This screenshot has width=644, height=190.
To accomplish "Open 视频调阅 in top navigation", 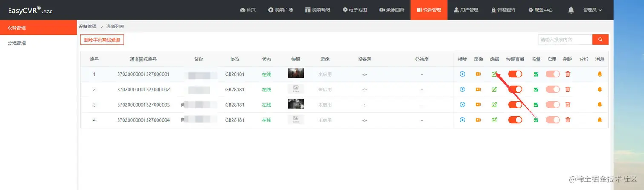I will pos(317,10).
